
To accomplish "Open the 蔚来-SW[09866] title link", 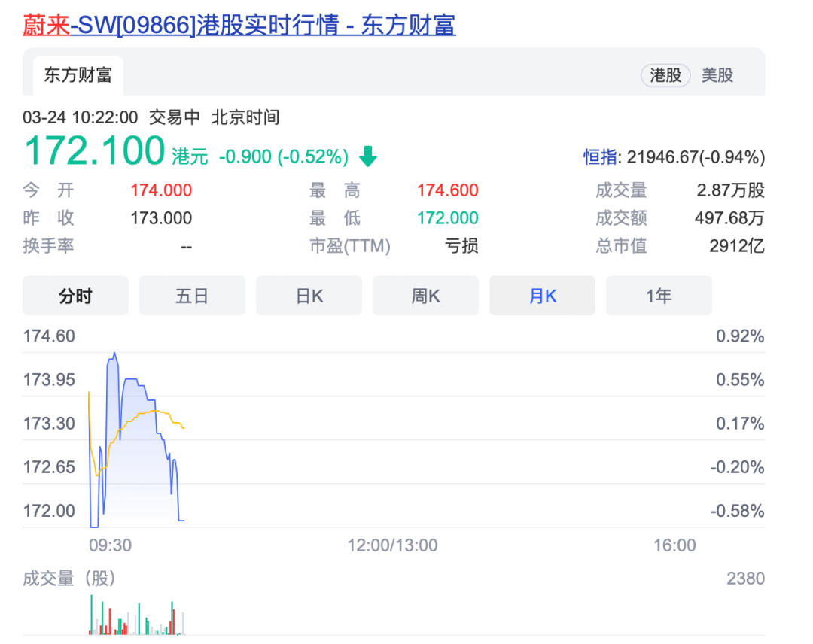I will [x=239, y=26].
